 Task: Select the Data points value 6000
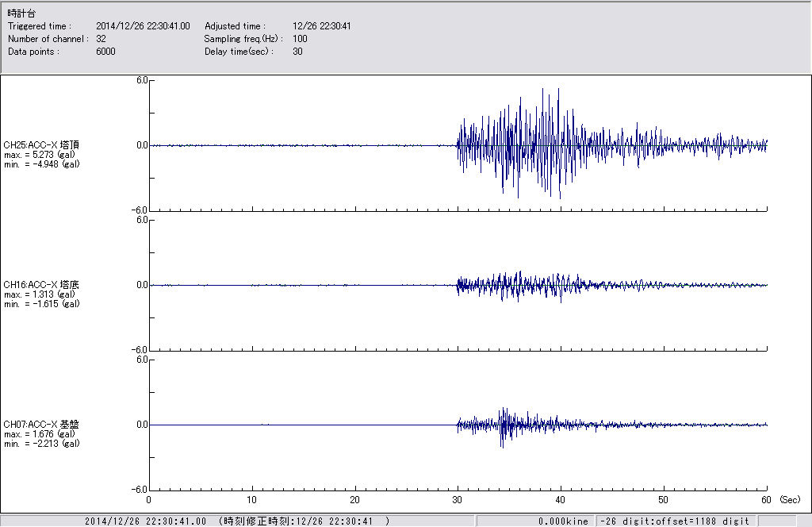pyautogui.click(x=105, y=52)
